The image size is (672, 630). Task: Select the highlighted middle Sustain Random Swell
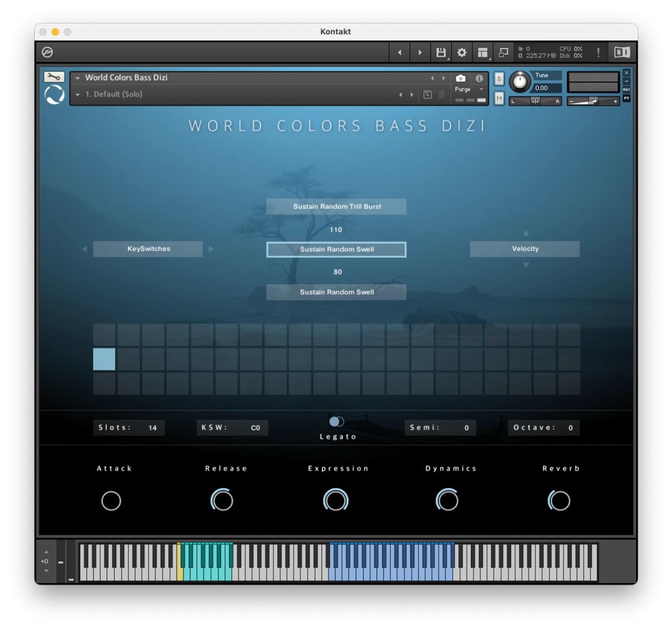pos(337,250)
